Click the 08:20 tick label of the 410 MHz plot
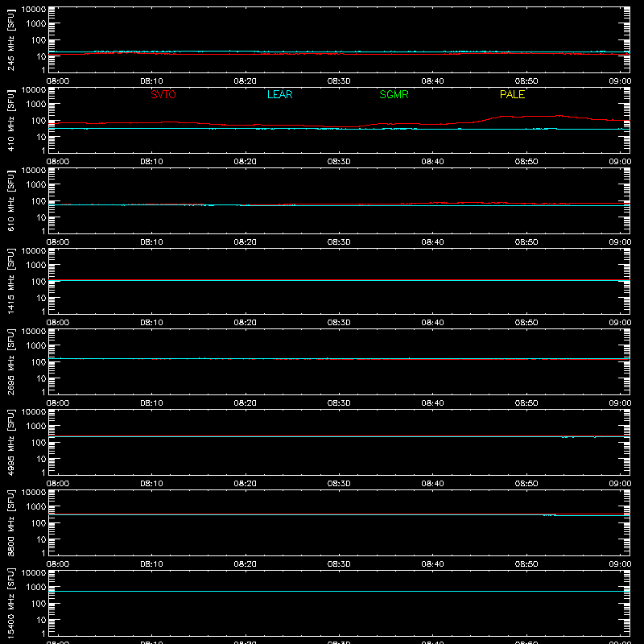644x644 pixels. pos(246,162)
